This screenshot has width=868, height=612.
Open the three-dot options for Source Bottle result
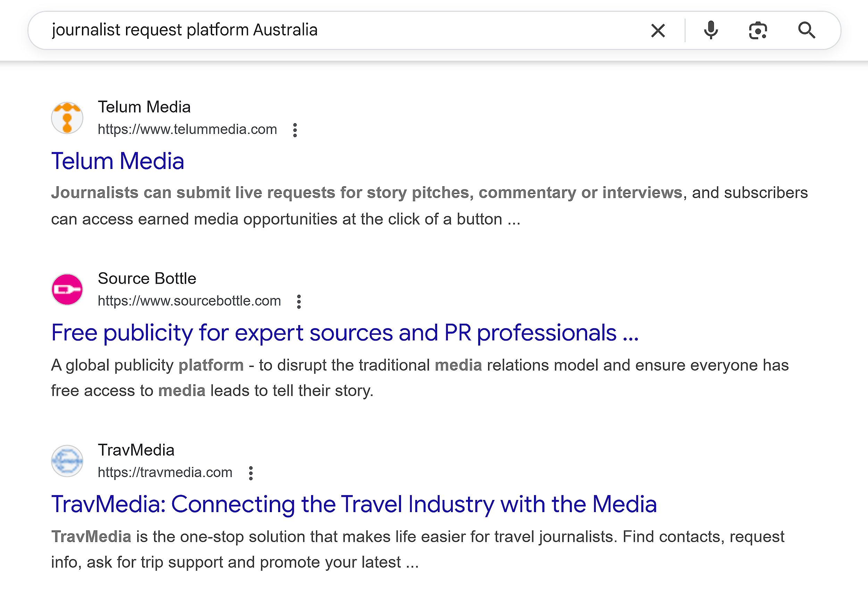(299, 301)
